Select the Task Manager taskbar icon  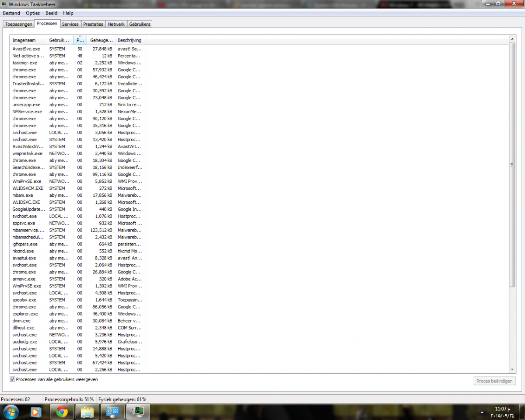(x=138, y=412)
